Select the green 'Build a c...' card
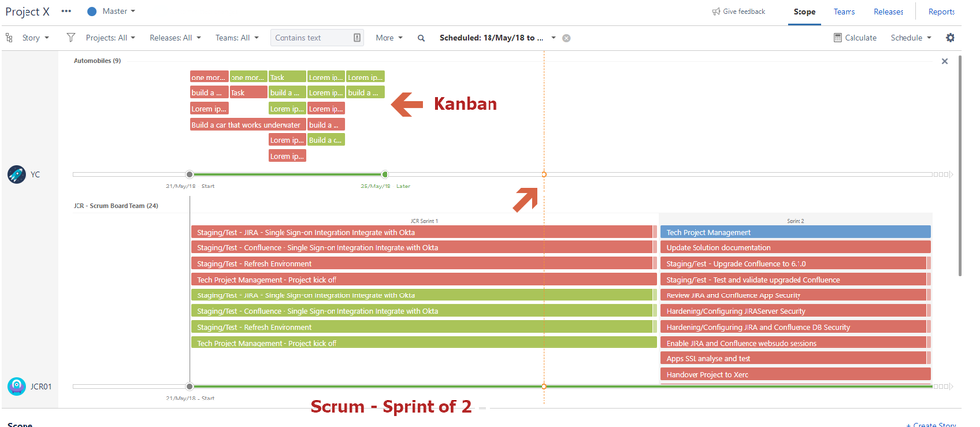The height and width of the screenshot is (427, 980). pyautogui.click(x=327, y=140)
